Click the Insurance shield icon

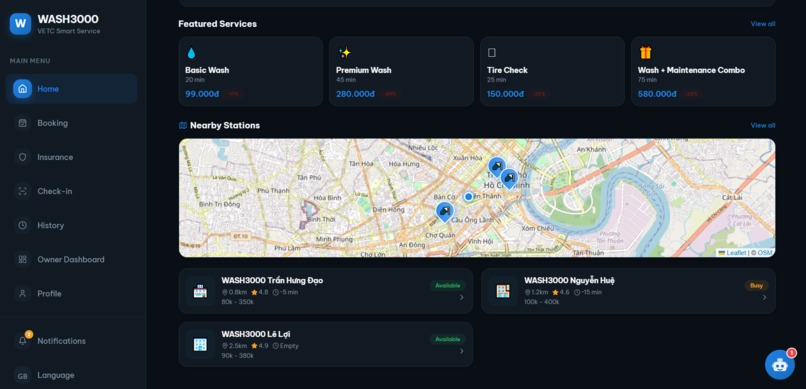point(23,157)
